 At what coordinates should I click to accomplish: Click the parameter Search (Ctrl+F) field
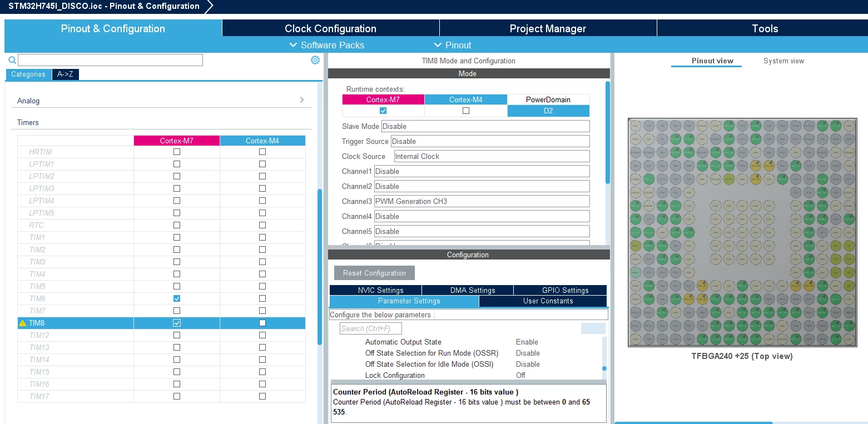(x=370, y=328)
